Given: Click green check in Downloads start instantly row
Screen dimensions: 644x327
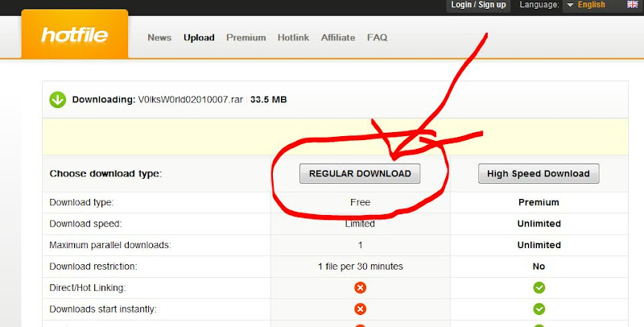Looking at the screenshot, I should click(539, 309).
